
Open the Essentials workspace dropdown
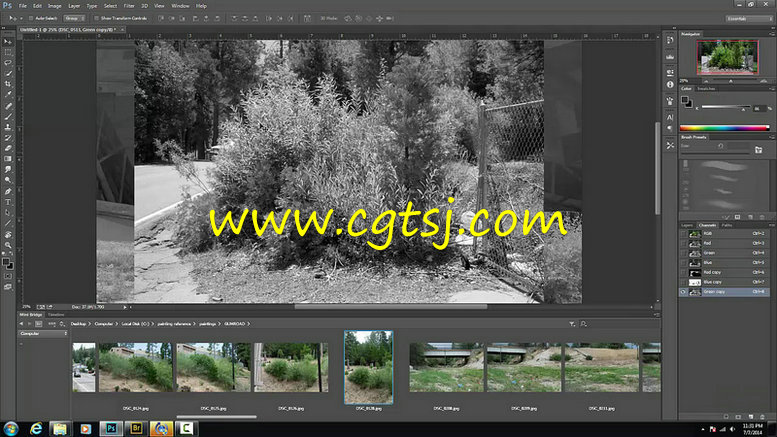coord(749,18)
